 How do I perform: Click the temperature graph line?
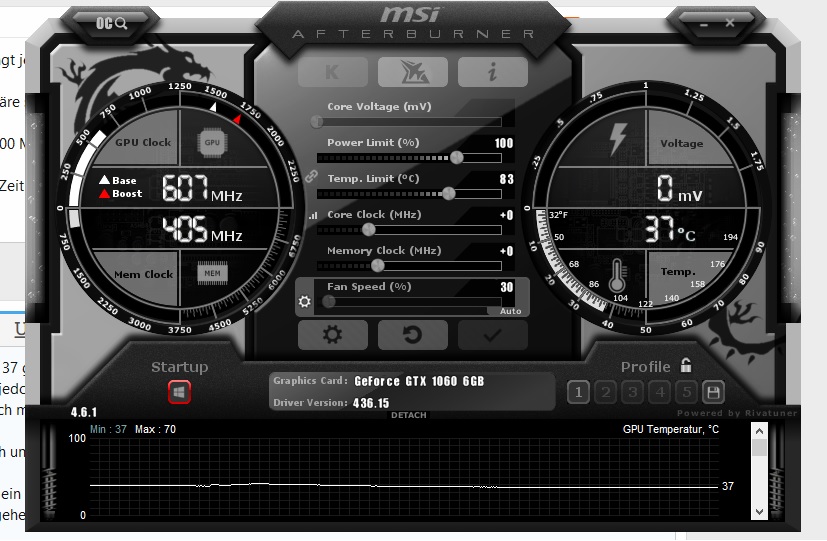pos(404,486)
